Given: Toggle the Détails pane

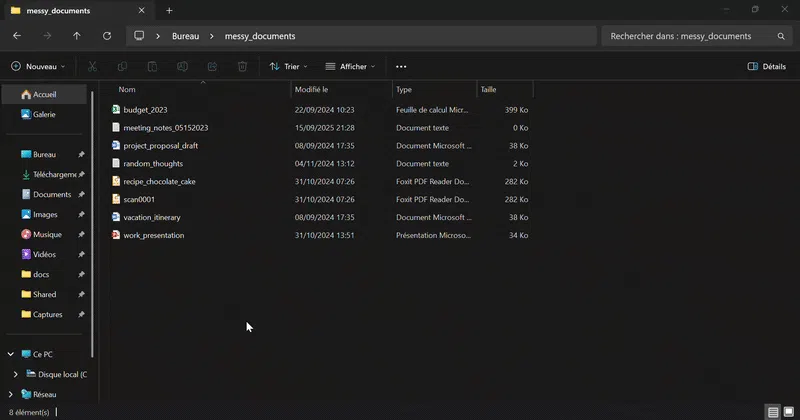Looking at the screenshot, I should [x=766, y=66].
